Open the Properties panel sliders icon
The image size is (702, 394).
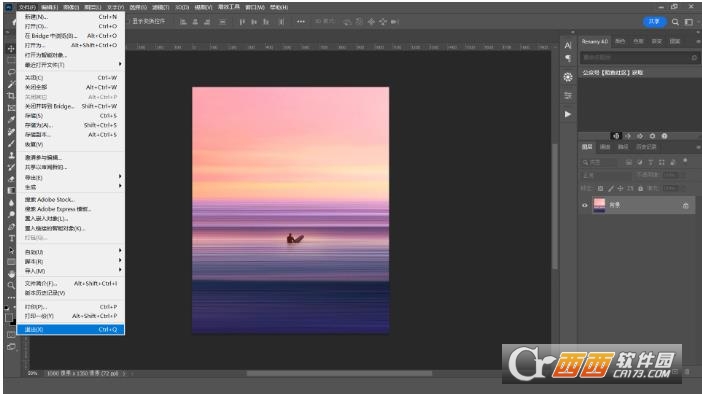(568, 95)
